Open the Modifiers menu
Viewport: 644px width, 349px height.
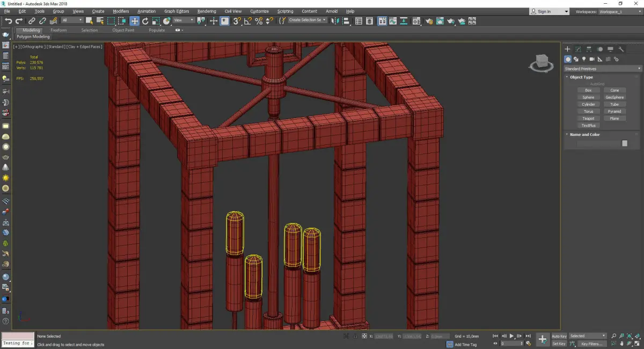pyautogui.click(x=121, y=11)
